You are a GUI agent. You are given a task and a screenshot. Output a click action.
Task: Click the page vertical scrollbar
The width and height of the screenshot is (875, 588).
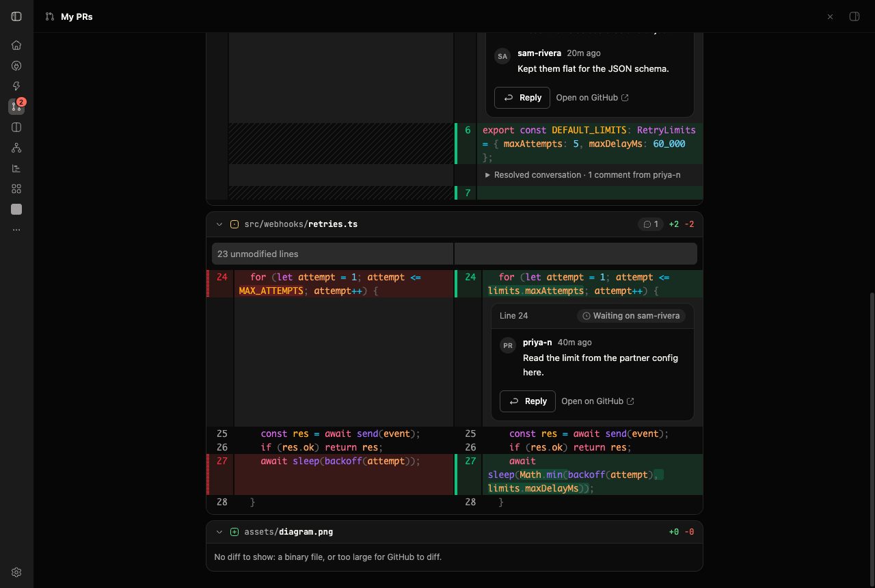872,438
